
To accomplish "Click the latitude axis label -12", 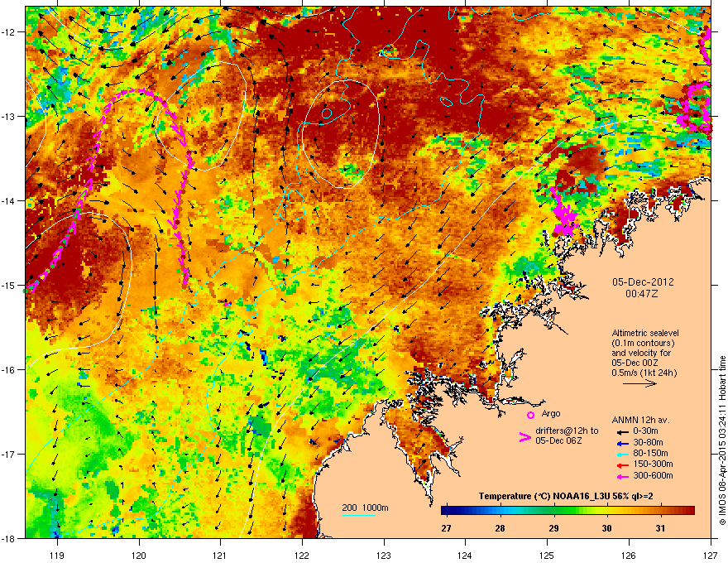I will coord(8,32).
